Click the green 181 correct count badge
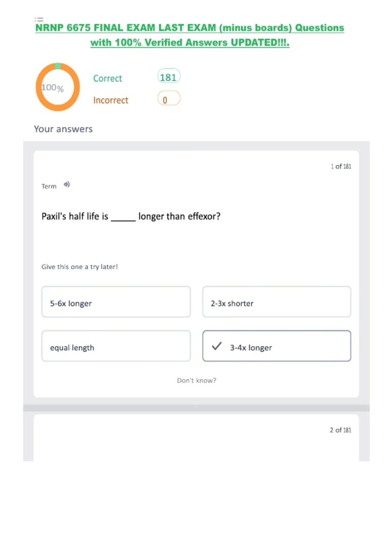The image size is (392, 556). click(169, 77)
